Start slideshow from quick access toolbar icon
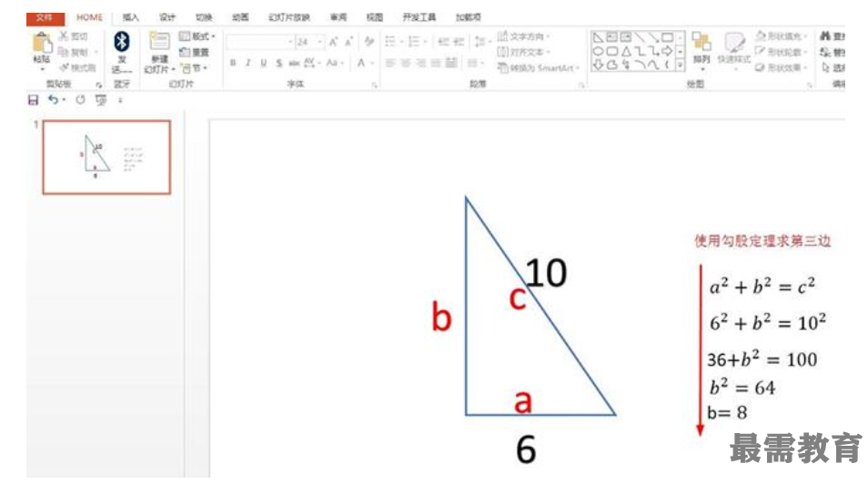Viewport: 868px width, 484px height. click(100, 100)
